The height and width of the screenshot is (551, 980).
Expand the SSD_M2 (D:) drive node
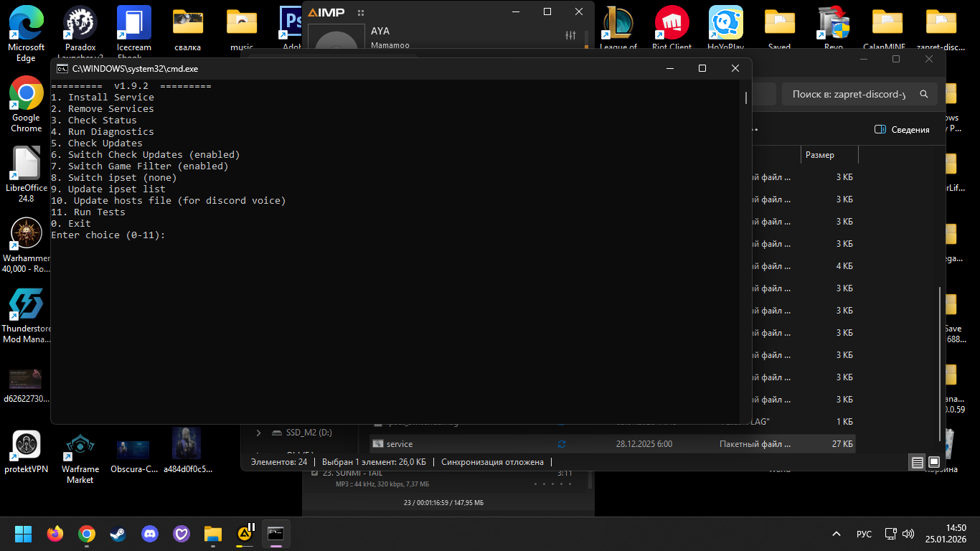259,433
